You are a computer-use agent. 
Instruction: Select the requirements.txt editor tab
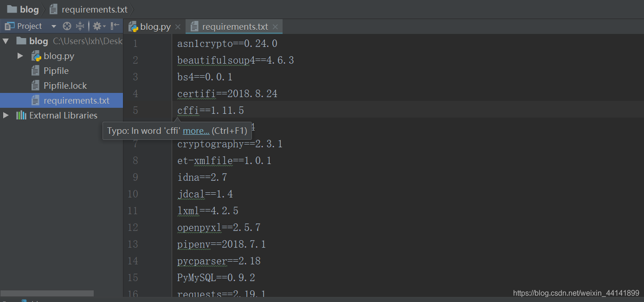[x=234, y=26]
